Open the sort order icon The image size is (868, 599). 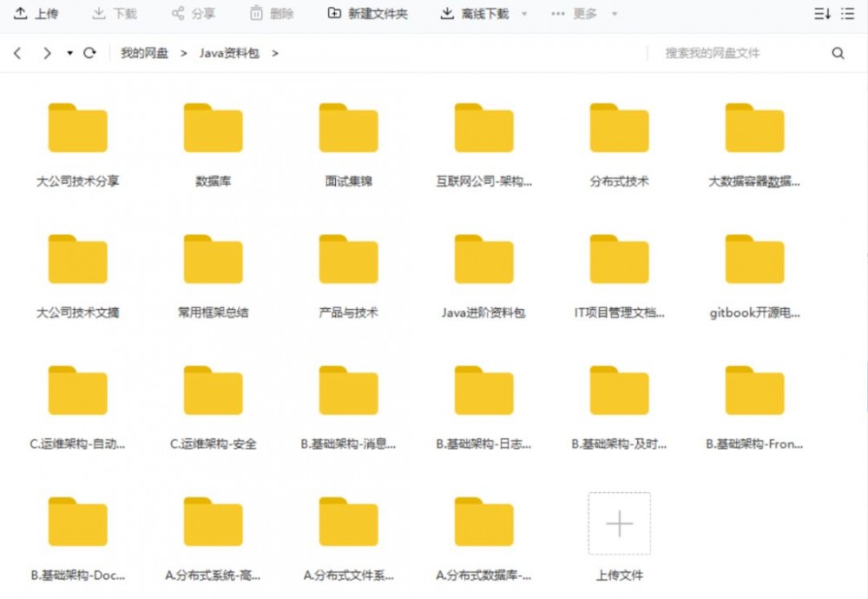[x=820, y=13]
